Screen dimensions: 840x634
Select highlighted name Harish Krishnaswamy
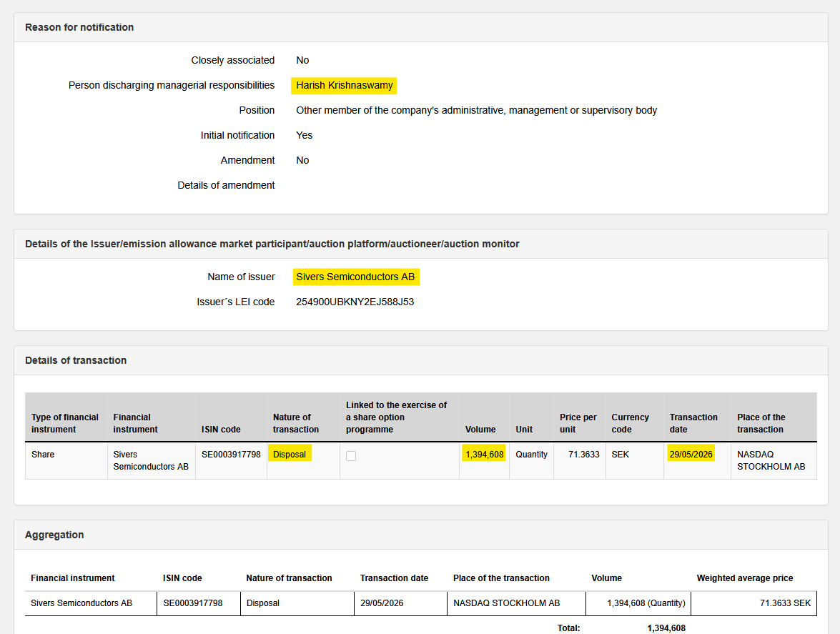click(x=344, y=85)
